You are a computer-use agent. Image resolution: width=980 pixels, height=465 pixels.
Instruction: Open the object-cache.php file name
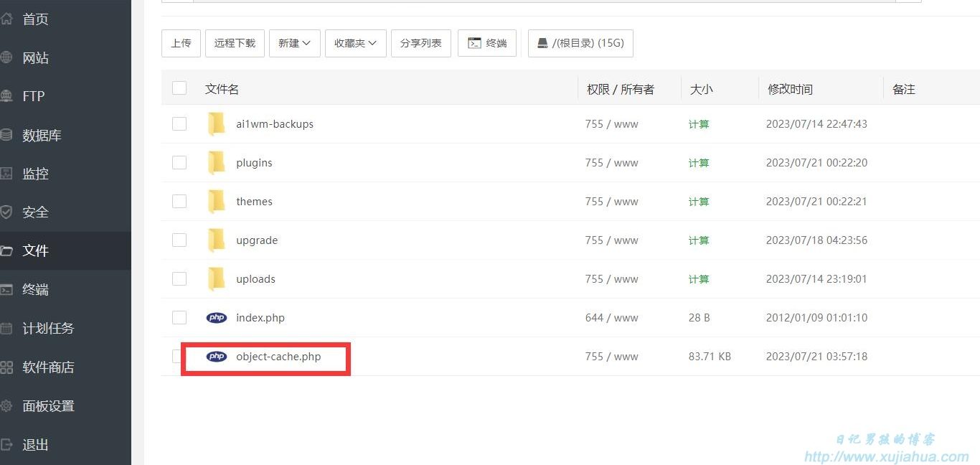[278, 357]
